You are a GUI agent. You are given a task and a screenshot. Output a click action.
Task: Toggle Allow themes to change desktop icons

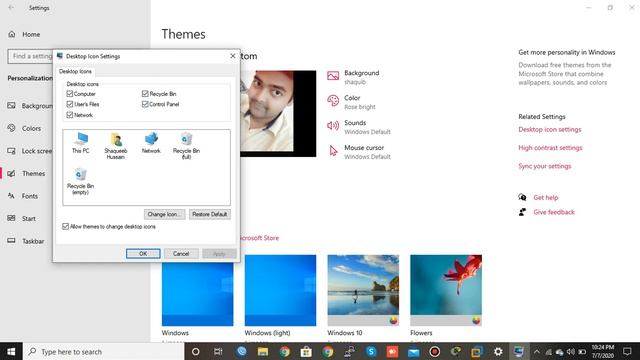click(x=65, y=226)
